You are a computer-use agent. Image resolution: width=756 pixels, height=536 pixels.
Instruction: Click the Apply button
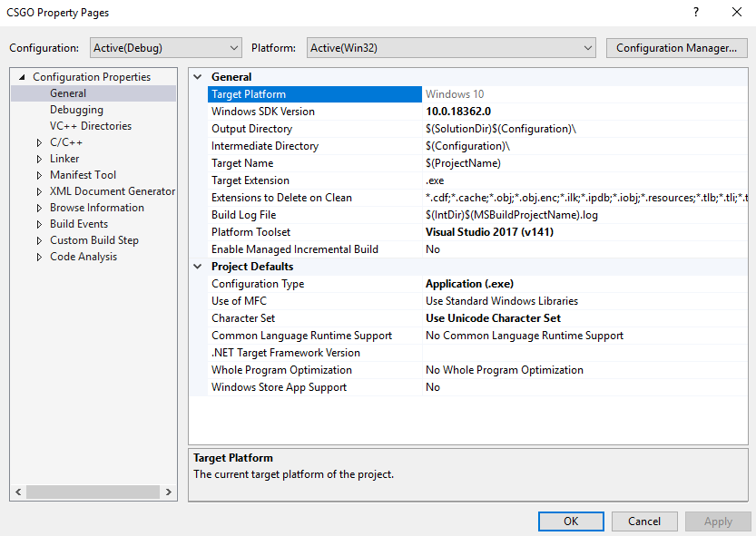coord(718,521)
